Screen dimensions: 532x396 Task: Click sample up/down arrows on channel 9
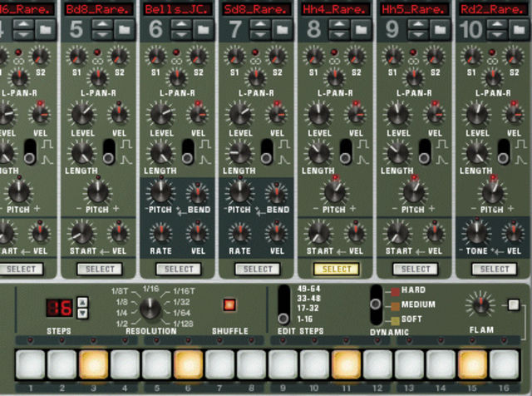click(x=418, y=30)
